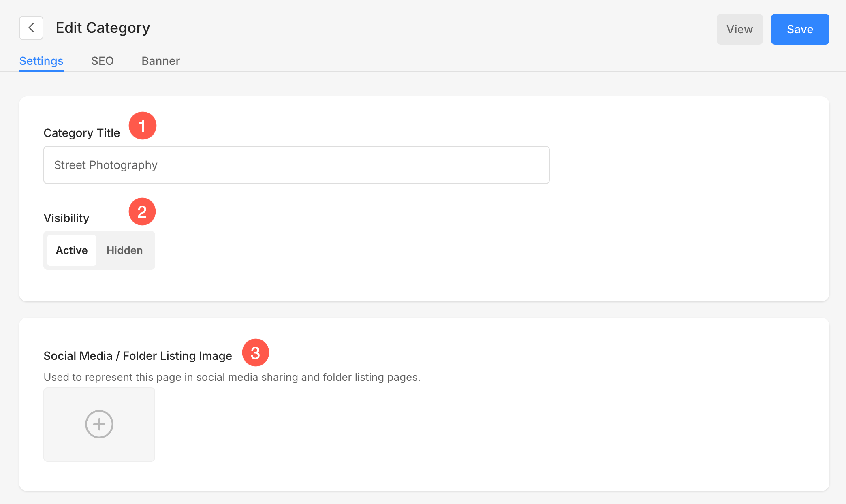846x504 pixels.
Task: Focus the Category Title input field
Action: 296,165
